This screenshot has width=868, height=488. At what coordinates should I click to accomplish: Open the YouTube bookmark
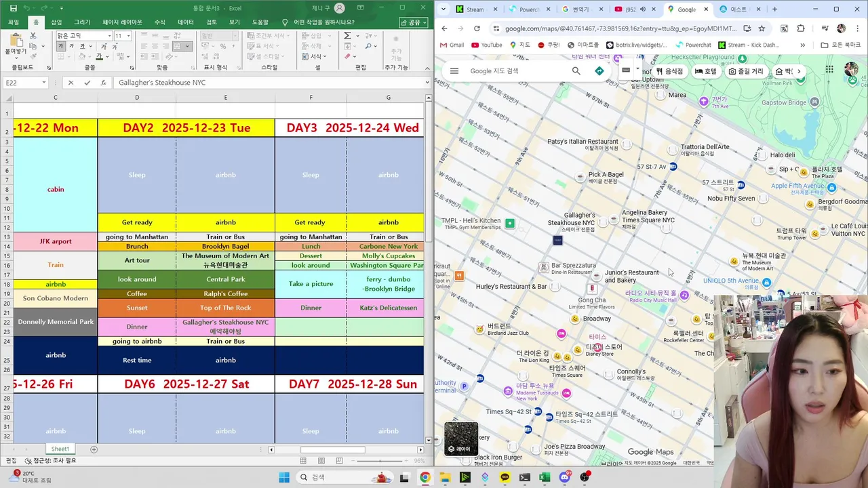[487, 45]
